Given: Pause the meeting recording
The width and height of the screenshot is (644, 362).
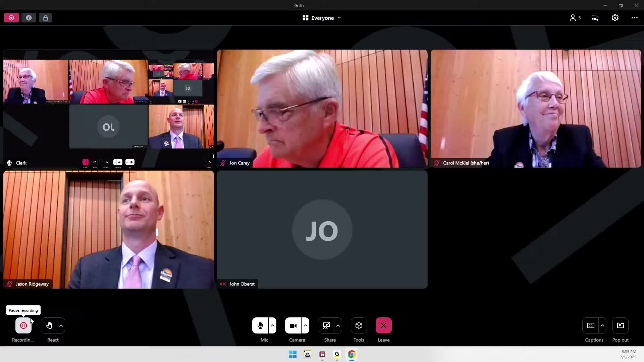Looking at the screenshot, I should (23, 325).
